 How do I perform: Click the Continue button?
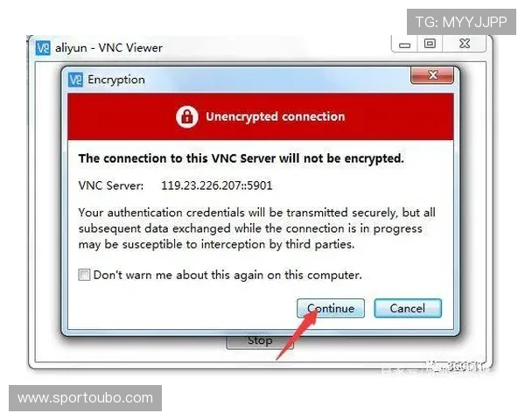click(x=331, y=308)
